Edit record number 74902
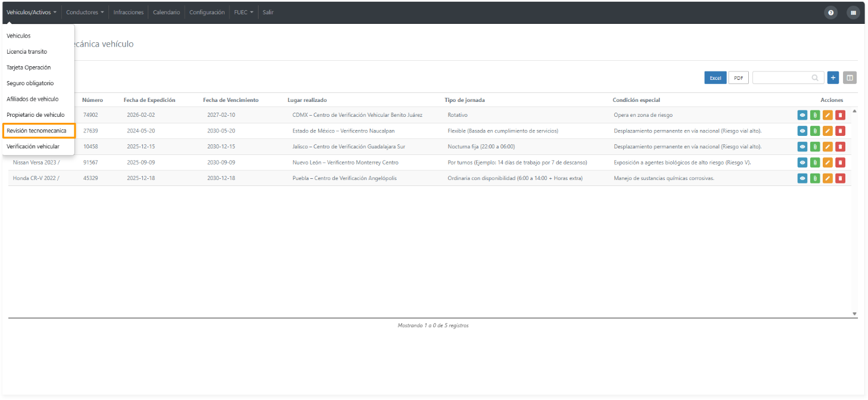868x400 pixels. tap(827, 115)
